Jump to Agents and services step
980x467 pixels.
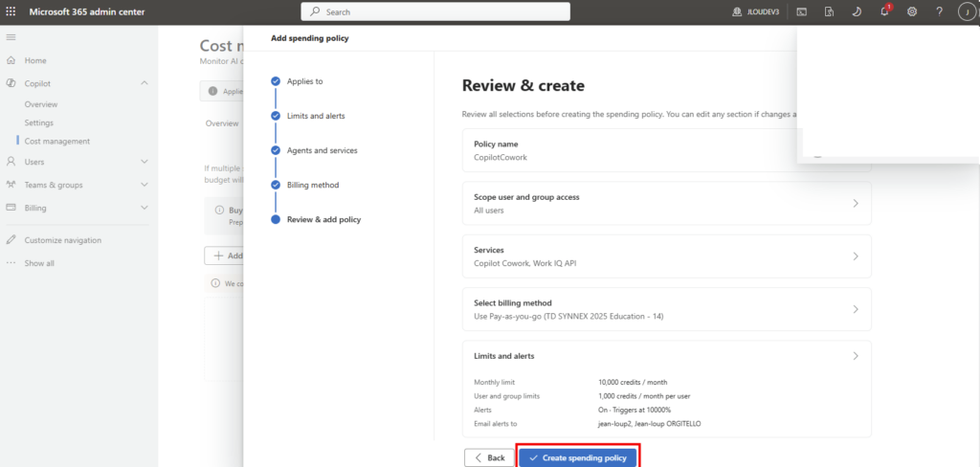(x=323, y=150)
